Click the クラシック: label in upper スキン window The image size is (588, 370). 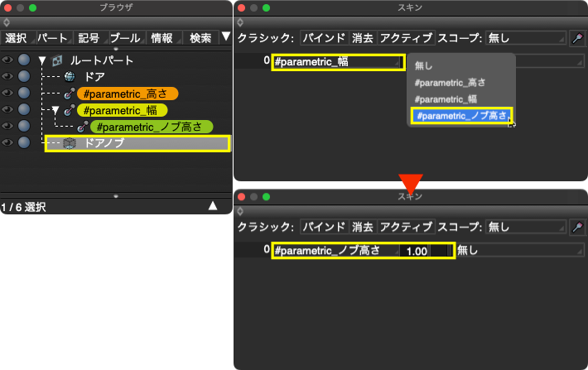(x=266, y=38)
